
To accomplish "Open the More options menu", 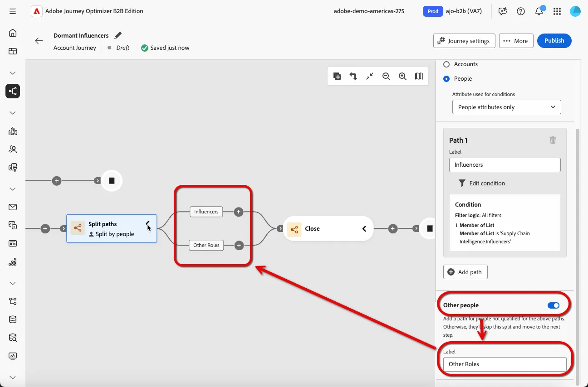I will (516, 41).
